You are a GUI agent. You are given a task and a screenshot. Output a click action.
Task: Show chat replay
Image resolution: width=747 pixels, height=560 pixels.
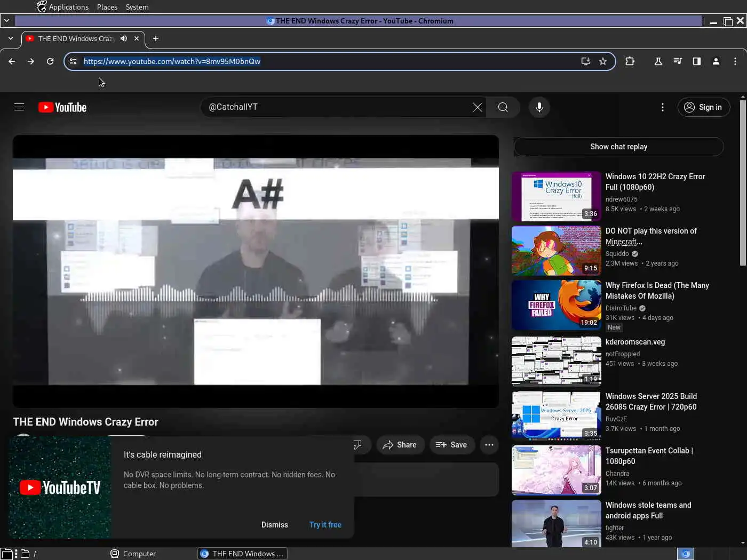618,147
